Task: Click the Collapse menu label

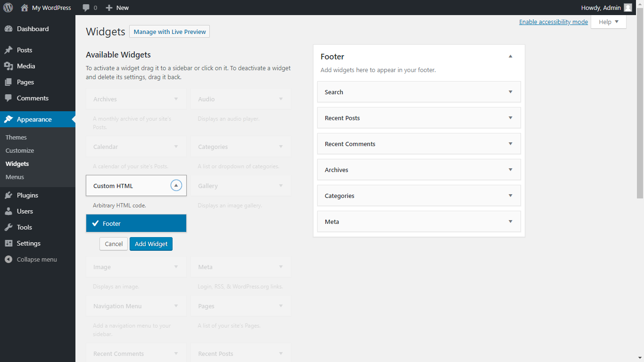Action: pos(37,259)
